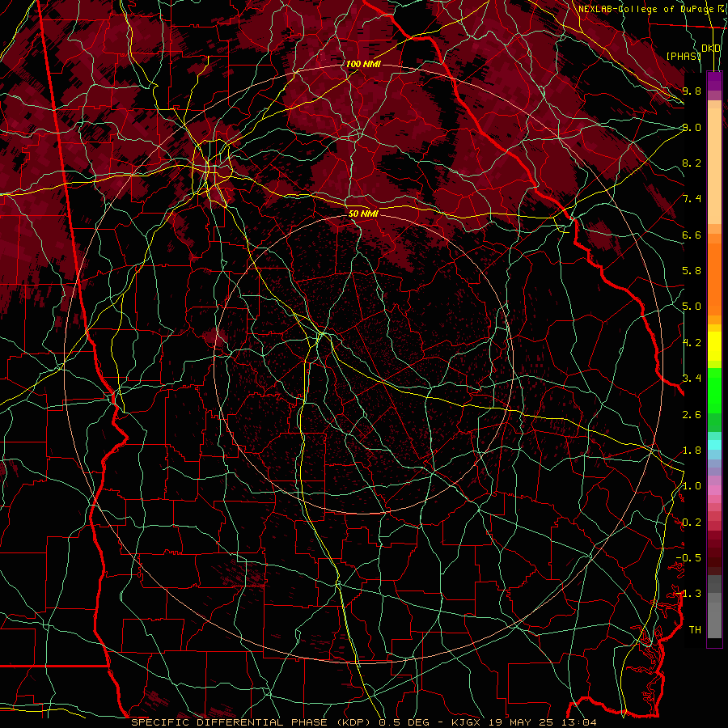Click the 4.2 scale value
Screen dimensions: 728x728
(x=692, y=343)
